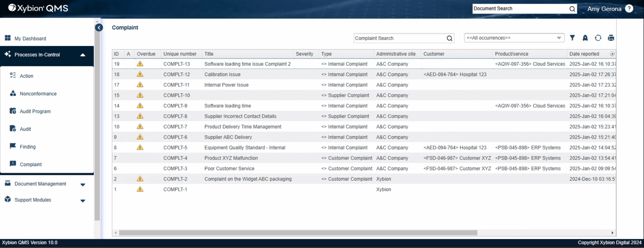This screenshot has height=248, width=644.
Task: Refresh the complaint list
Action: [598, 38]
